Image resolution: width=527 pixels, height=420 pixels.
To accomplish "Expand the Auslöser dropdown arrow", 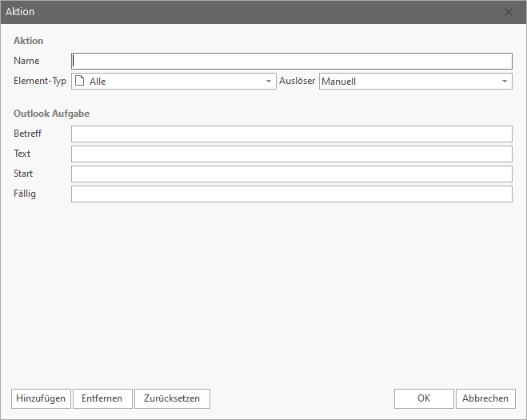I will click(505, 81).
